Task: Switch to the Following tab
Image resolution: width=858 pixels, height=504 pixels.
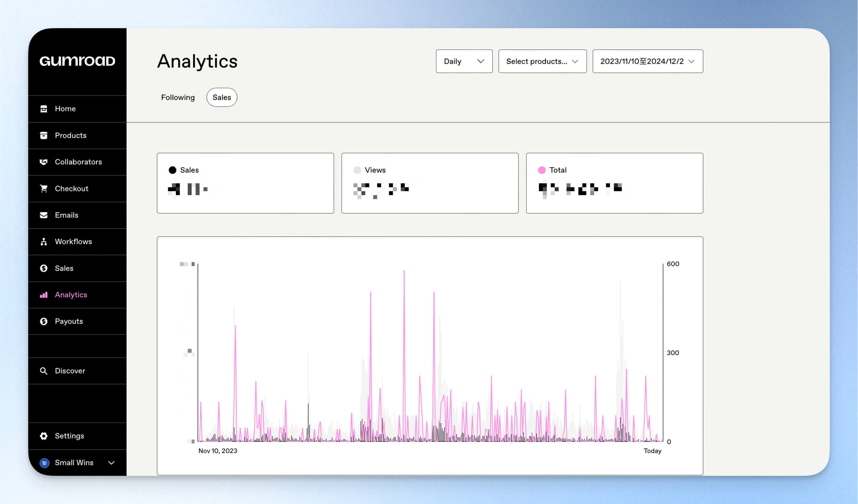Action: [178, 97]
